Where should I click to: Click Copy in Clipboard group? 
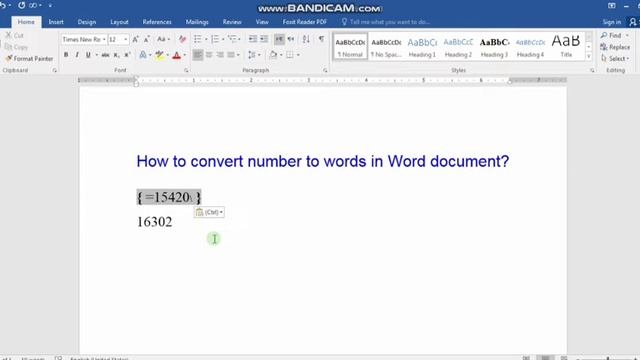[x=16, y=47]
